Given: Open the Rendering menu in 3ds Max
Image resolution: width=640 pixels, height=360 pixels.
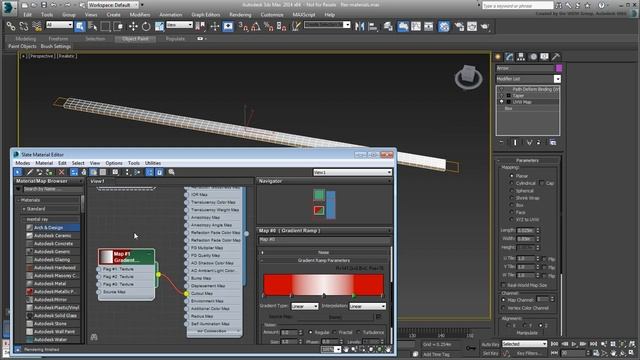Looking at the screenshot, I should [x=240, y=15].
